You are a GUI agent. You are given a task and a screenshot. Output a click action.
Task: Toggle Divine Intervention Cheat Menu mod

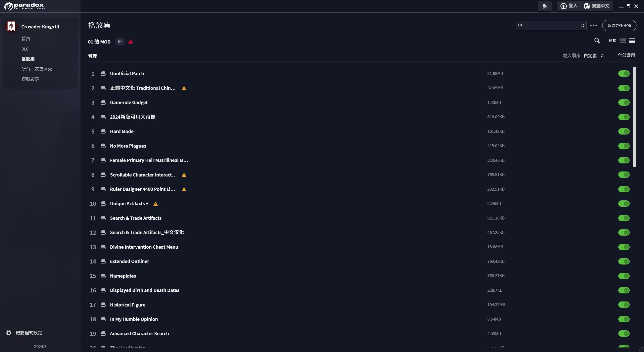tap(624, 247)
